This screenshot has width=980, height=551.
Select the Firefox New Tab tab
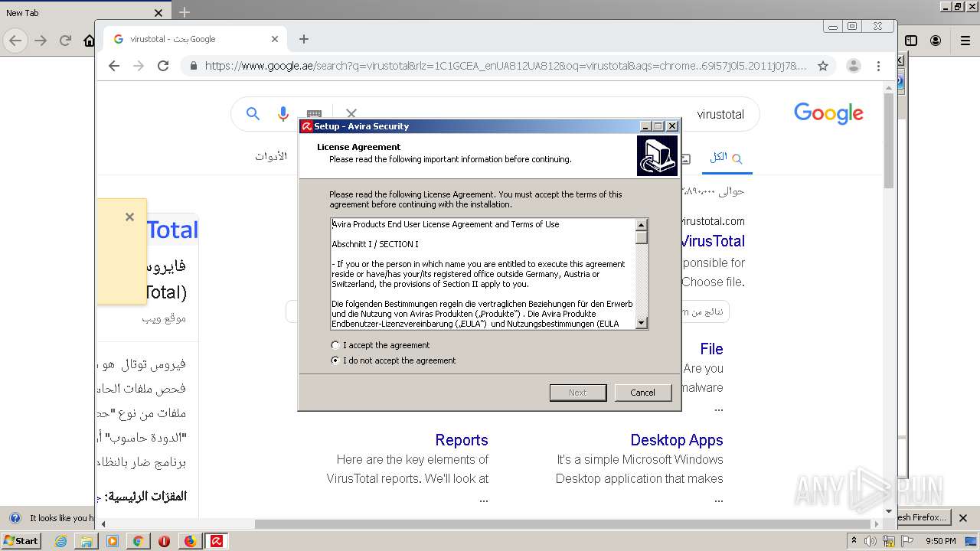tap(83, 12)
